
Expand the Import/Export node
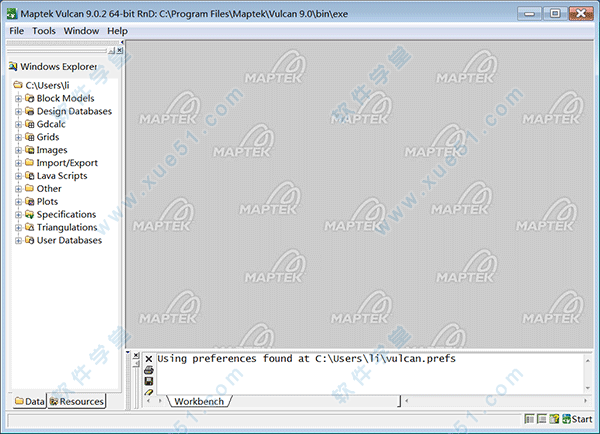(x=18, y=163)
